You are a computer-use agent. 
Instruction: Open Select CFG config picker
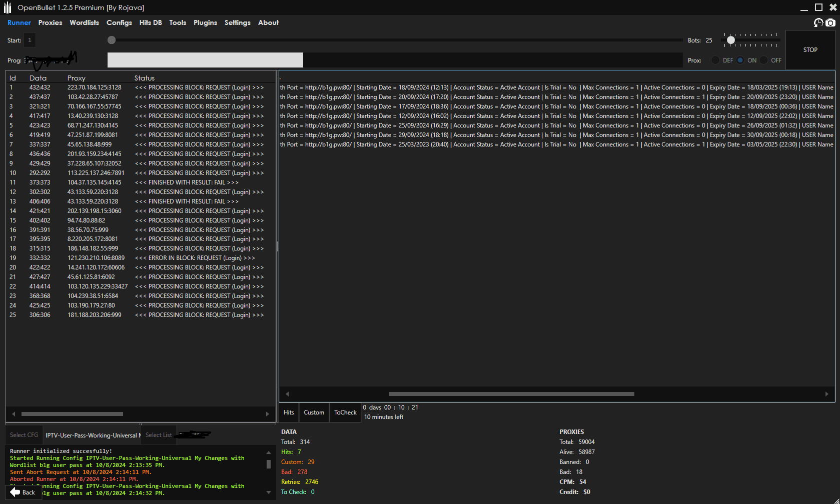(24, 435)
